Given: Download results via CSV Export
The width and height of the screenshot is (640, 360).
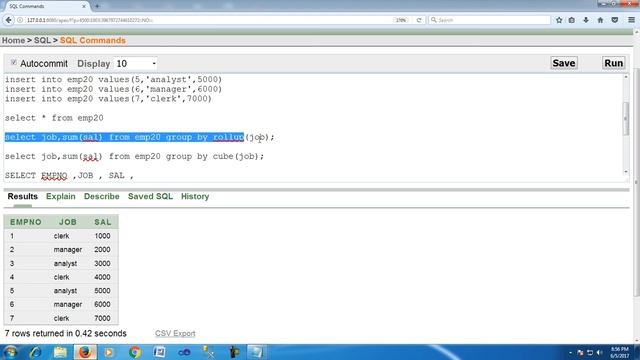Looking at the screenshot, I should [x=175, y=333].
